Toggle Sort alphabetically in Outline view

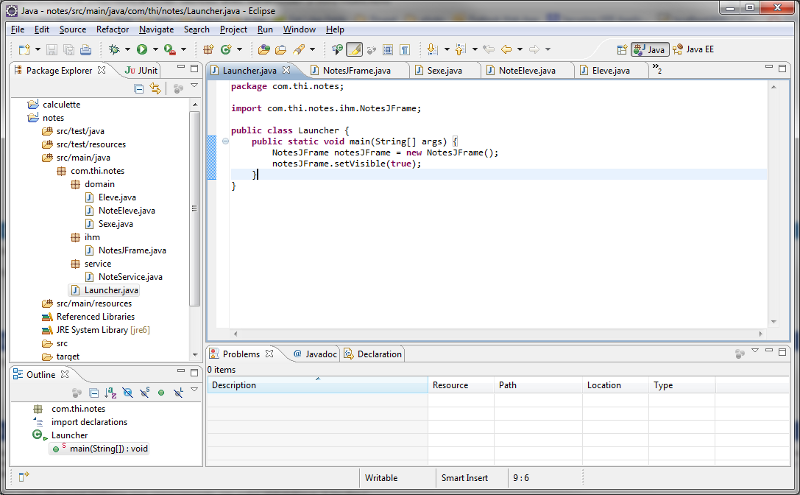109,393
